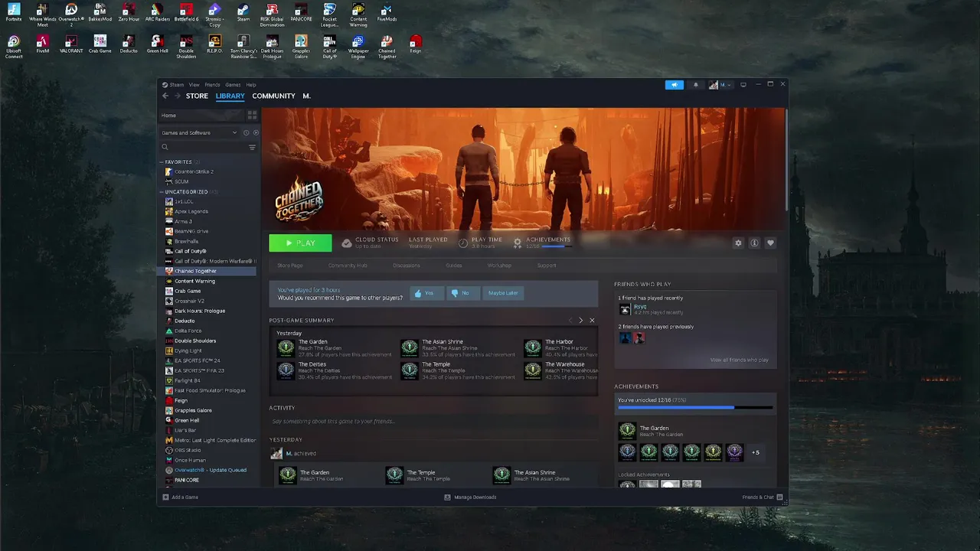This screenshot has width=980, height=551.
Task: Open Manage Downloads in bottom bar
Action: click(x=470, y=497)
